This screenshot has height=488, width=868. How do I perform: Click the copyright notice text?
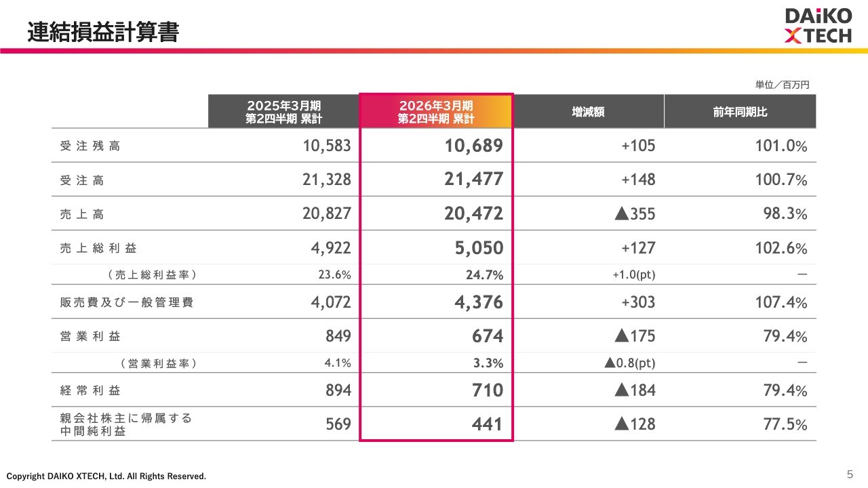point(106,476)
